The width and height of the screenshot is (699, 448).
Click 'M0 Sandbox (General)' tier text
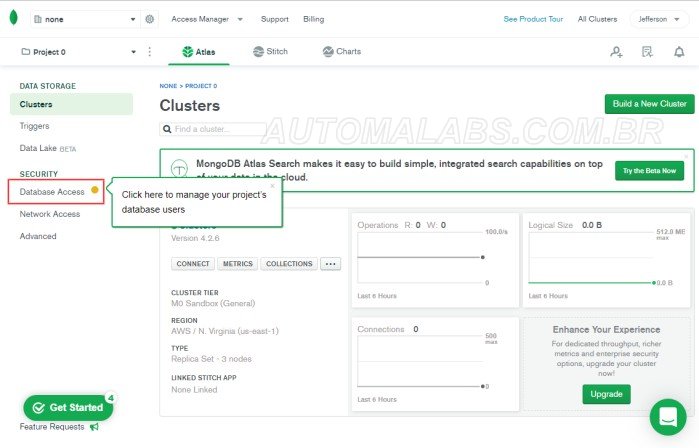tap(213, 304)
